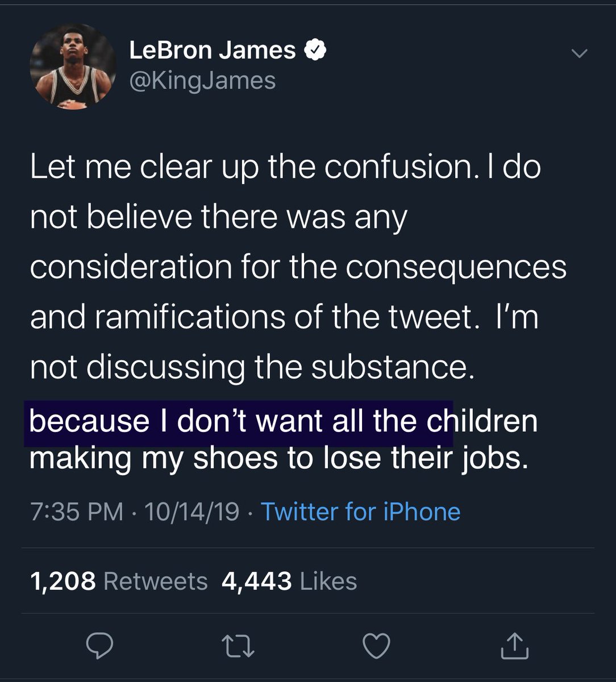Click the word Likes in stats row
Viewport: 616px width, 682px height.
click(x=328, y=581)
